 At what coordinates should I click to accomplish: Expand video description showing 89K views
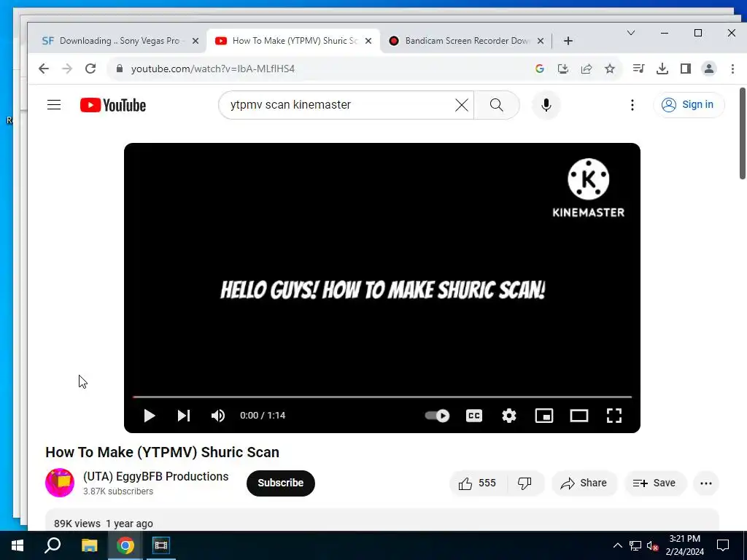click(x=382, y=520)
